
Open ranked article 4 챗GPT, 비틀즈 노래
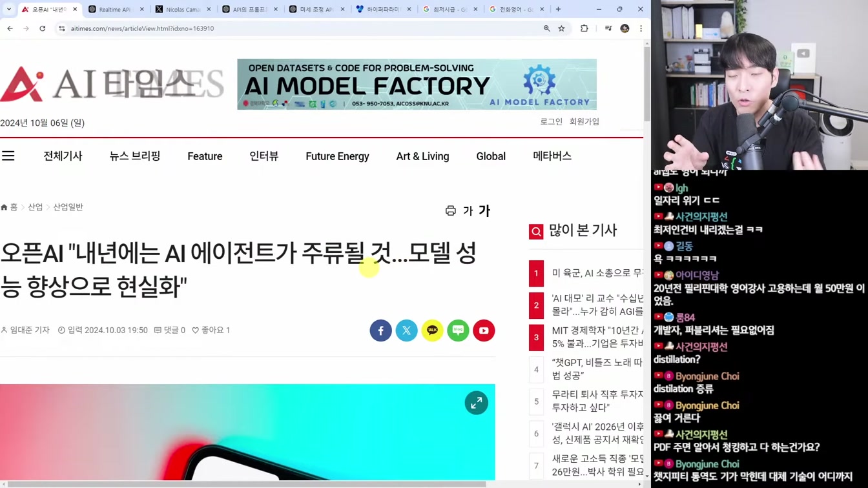(x=597, y=369)
